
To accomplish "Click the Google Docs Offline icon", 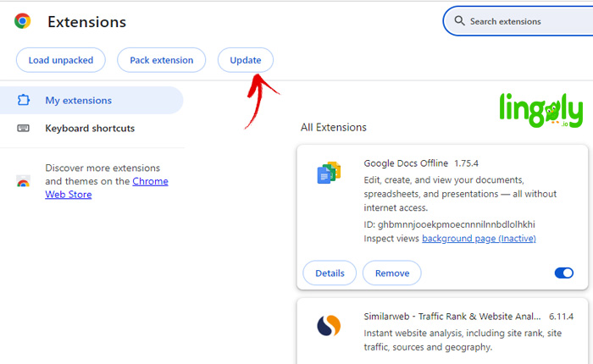I will pyautogui.click(x=329, y=173).
